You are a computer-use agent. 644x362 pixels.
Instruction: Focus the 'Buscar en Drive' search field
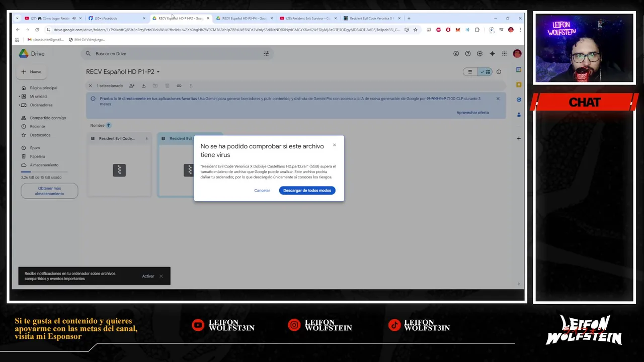click(176, 54)
